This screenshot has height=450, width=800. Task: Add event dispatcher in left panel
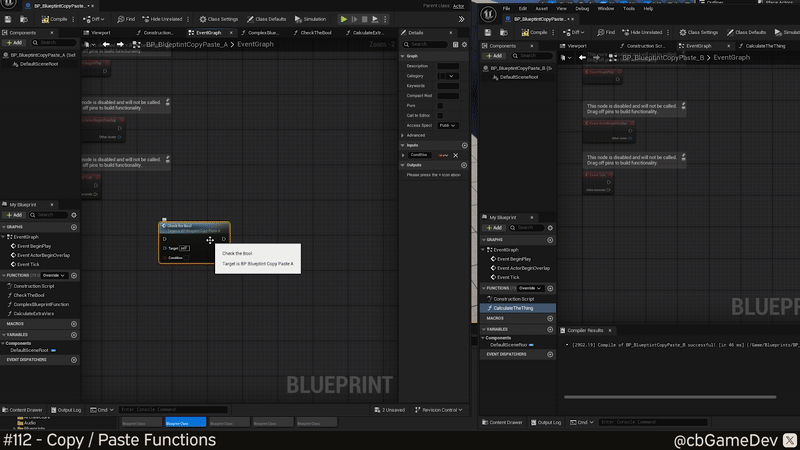click(74, 360)
